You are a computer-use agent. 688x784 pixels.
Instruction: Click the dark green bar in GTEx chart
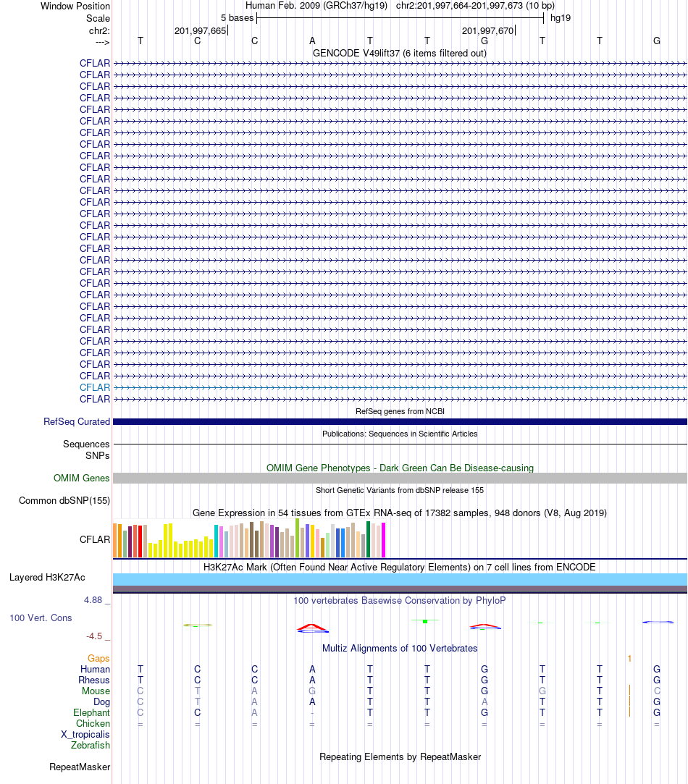click(369, 539)
